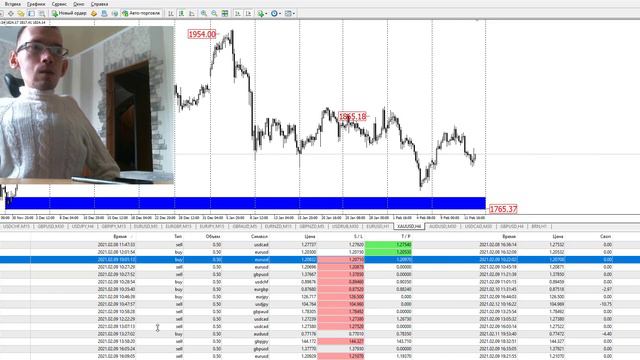Toggle auto scroll chart icon
Viewport: 640px width, 360px height.
pos(238,13)
